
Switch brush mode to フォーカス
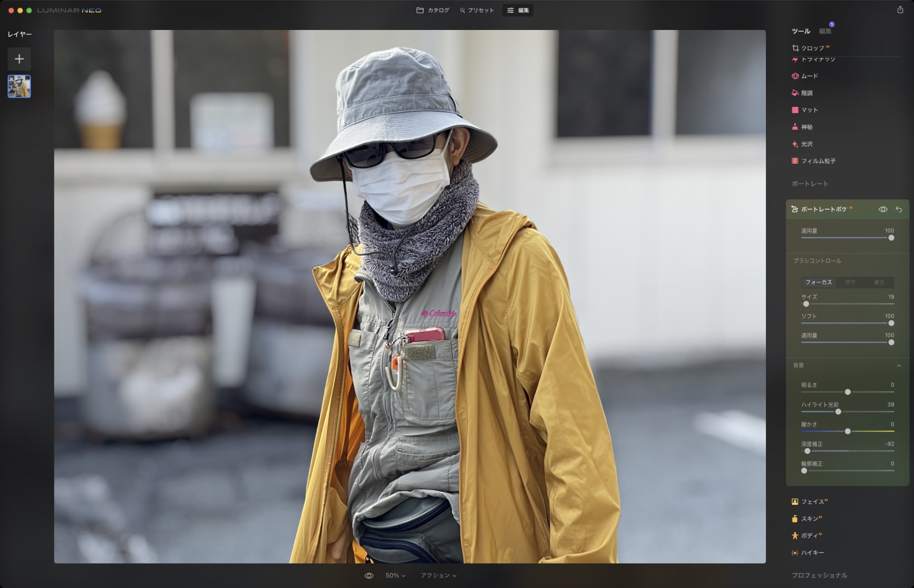click(x=818, y=282)
